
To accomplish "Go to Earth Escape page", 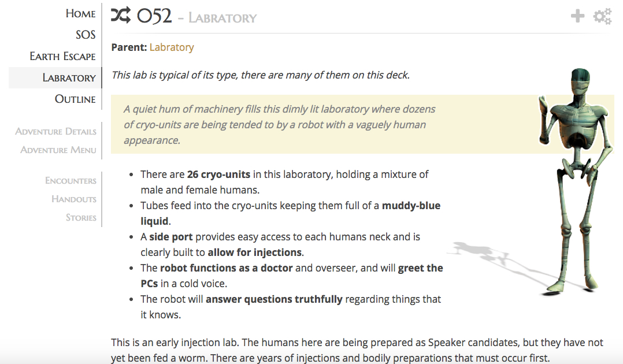I will [x=62, y=56].
